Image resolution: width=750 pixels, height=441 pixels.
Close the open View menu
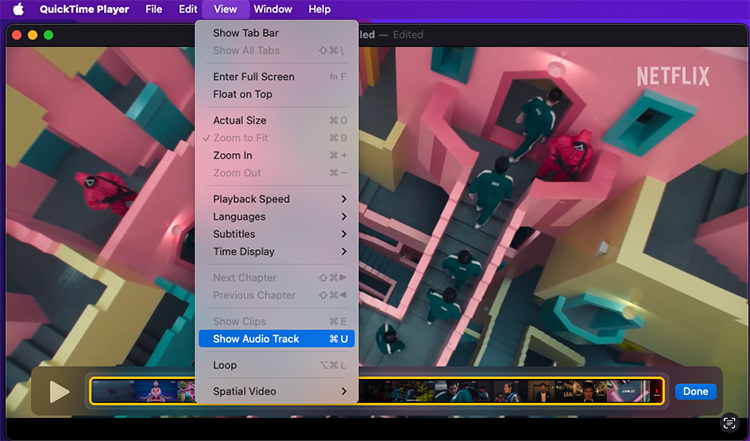(x=225, y=9)
